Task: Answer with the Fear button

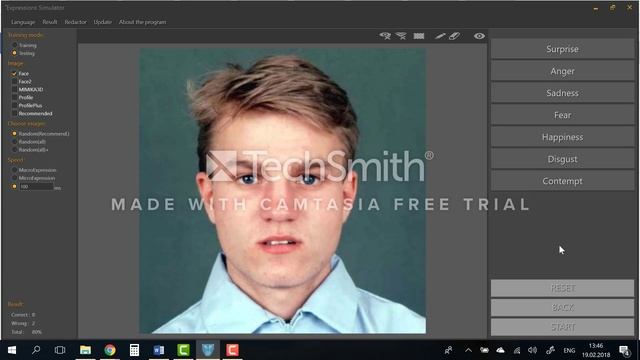Action: click(562, 115)
